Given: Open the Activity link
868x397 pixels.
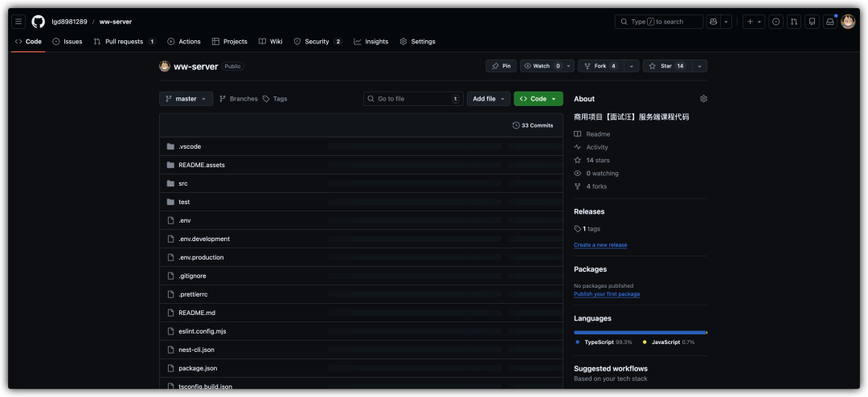Looking at the screenshot, I should pos(592,147).
